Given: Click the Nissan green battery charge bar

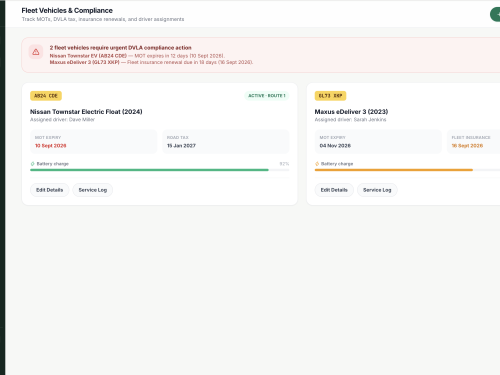Looking at the screenshot, I should coord(160,170).
